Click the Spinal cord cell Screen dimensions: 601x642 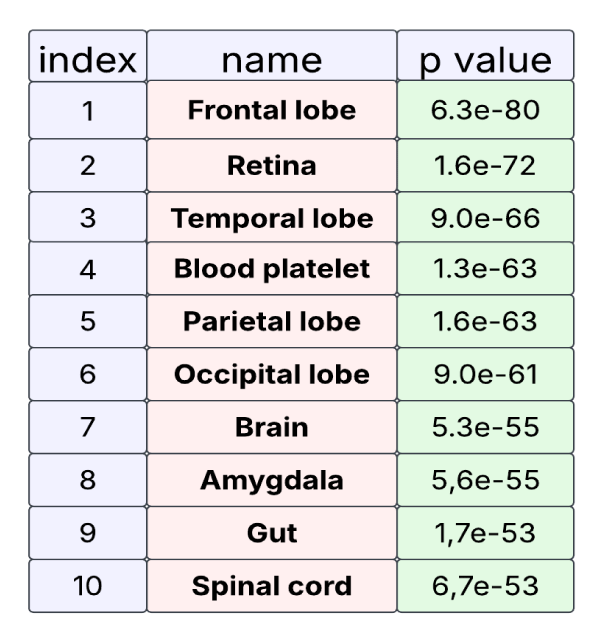pyautogui.click(x=272, y=586)
